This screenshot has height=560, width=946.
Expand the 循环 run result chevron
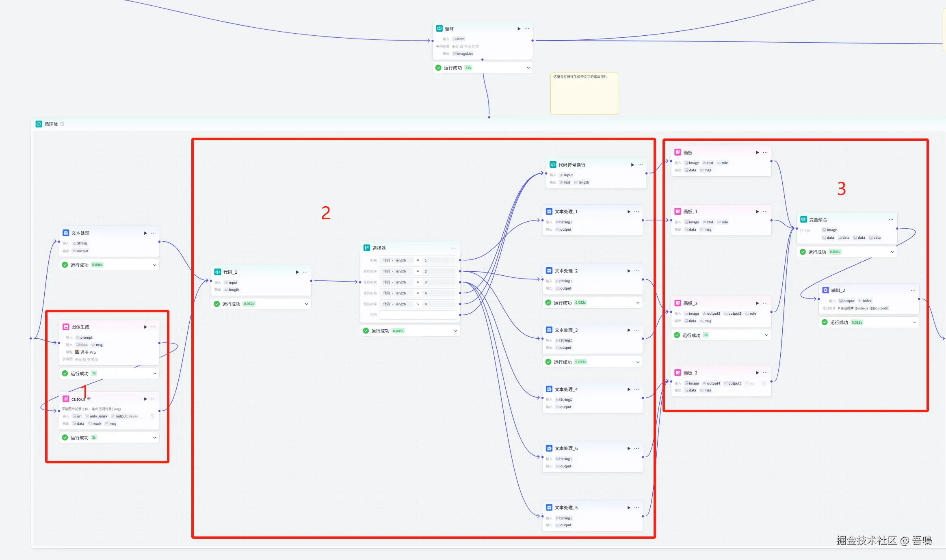pos(528,68)
